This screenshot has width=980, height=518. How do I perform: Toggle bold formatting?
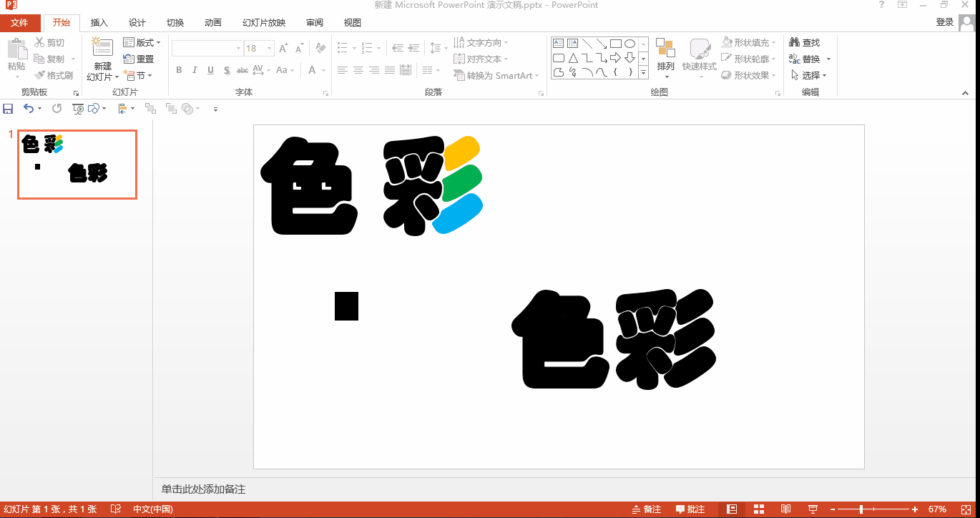[x=179, y=70]
